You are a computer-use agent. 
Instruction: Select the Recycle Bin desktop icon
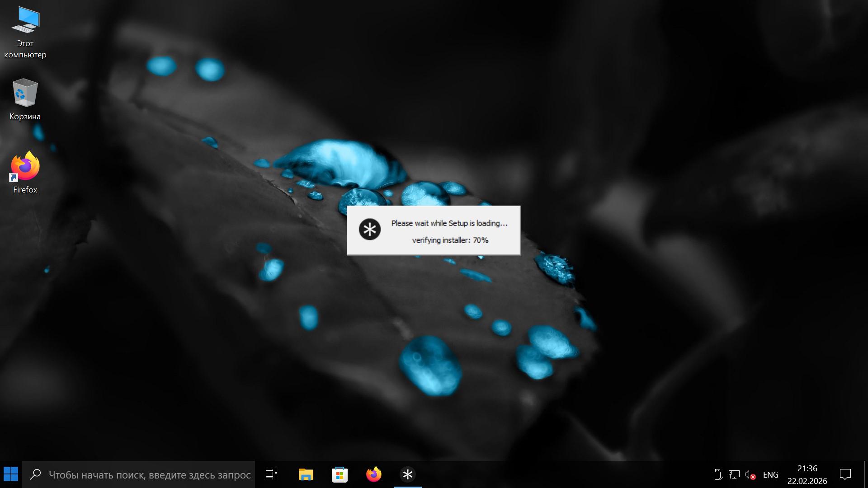25,94
